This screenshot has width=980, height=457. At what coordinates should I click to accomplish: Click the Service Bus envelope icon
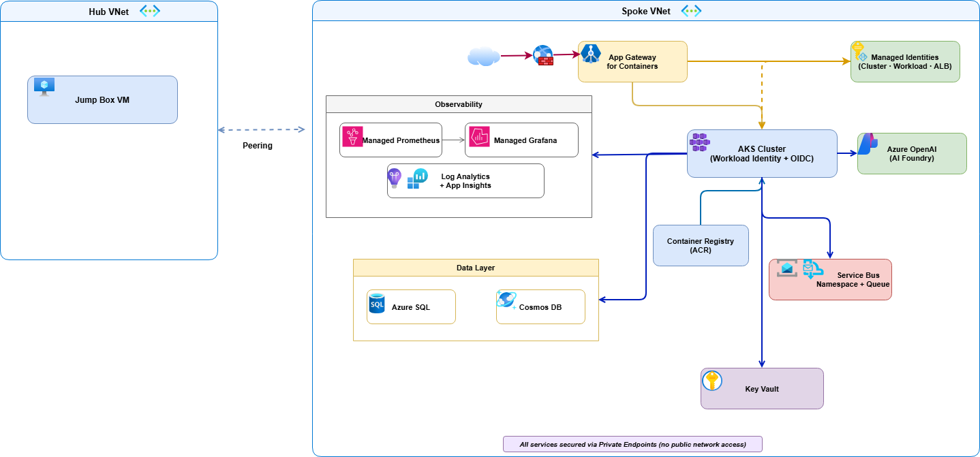787,268
